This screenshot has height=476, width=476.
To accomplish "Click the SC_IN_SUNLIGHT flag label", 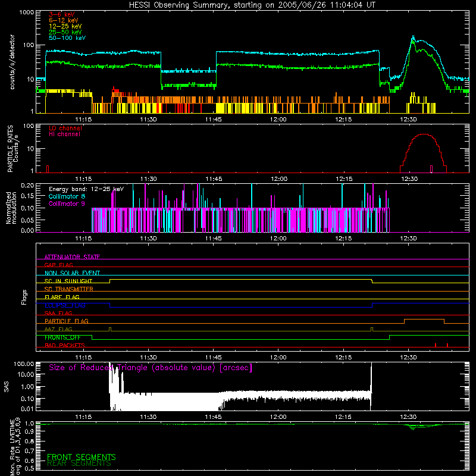I will (x=68, y=281).
